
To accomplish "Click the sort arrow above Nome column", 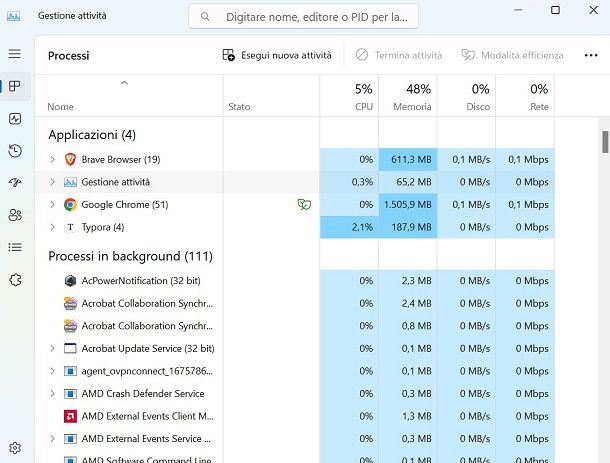I will click(x=124, y=82).
